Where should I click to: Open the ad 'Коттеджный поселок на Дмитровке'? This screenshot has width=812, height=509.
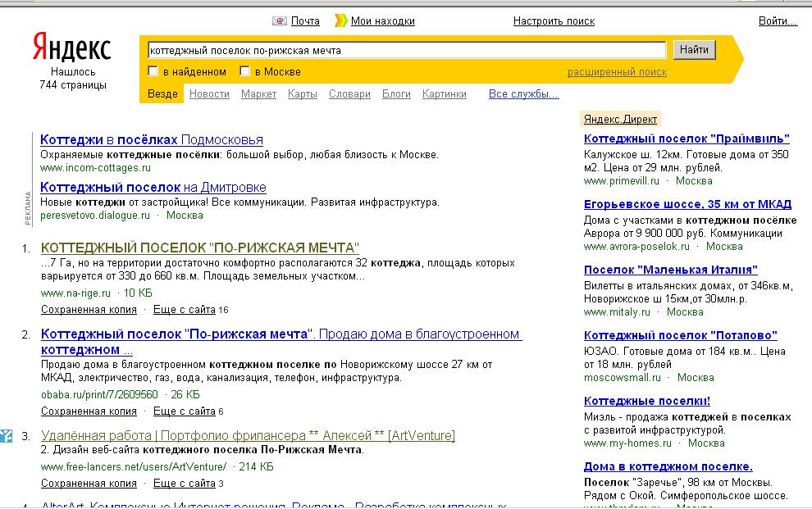click(x=153, y=187)
